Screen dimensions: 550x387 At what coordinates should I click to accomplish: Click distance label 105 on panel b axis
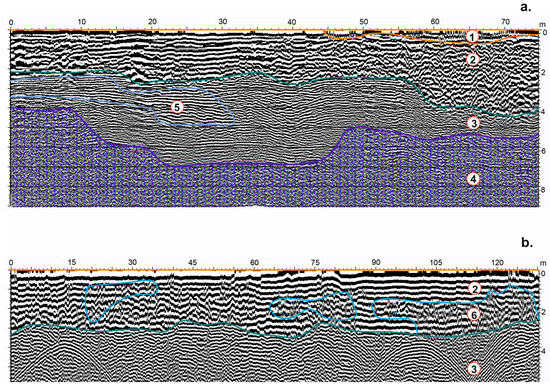tap(436, 262)
